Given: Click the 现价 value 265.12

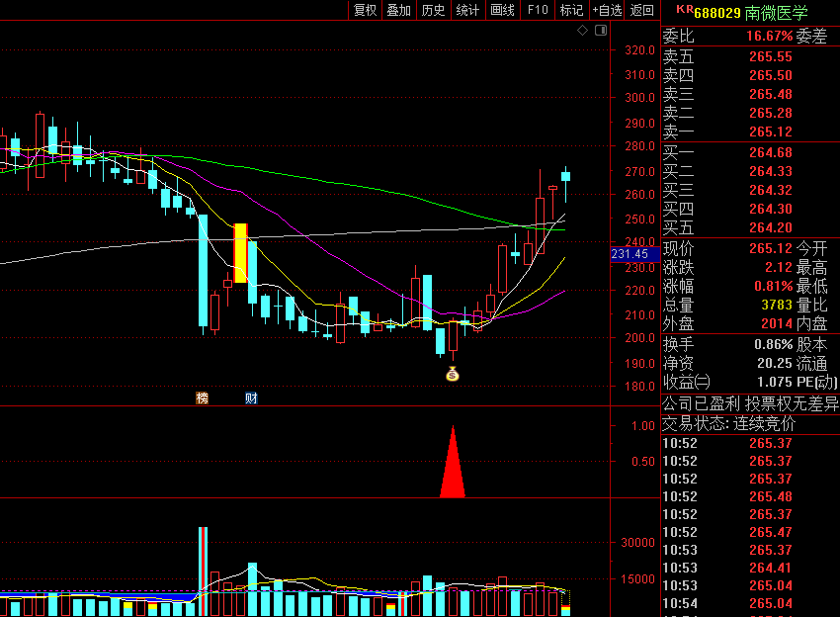Looking at the screenshot, I should pos(771,249).
